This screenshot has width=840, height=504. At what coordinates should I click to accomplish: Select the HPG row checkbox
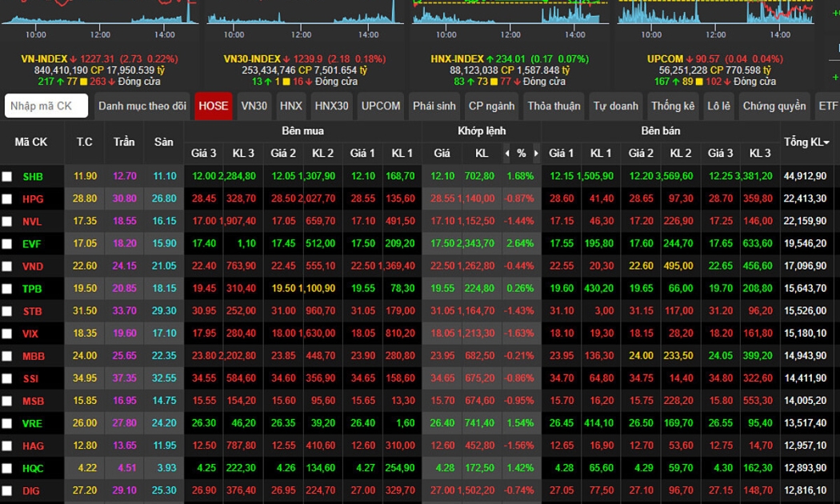(x=7, y=199)
